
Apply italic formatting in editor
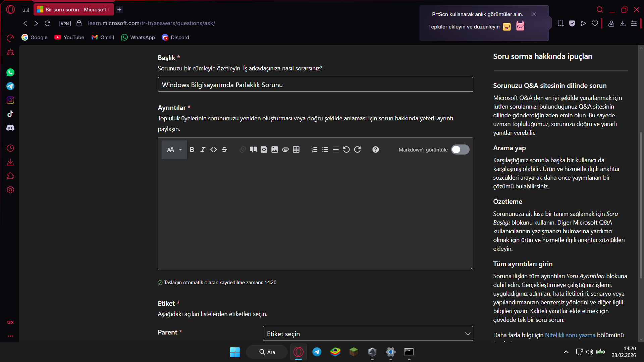pyautogui.click(x=203, y=149)
